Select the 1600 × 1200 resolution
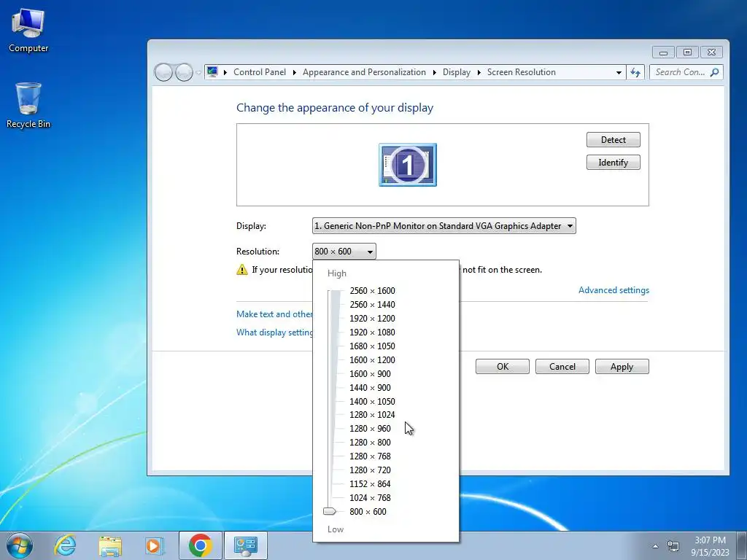 [372, 359]
